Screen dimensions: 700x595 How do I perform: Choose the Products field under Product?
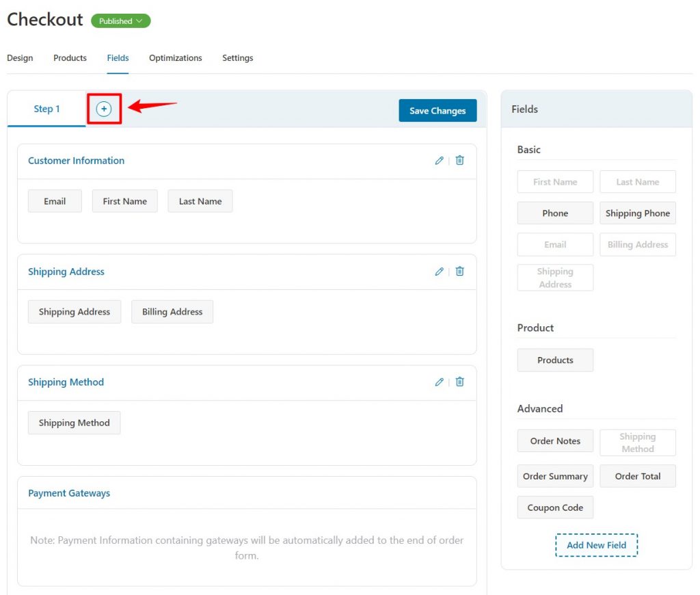(555, 360)
